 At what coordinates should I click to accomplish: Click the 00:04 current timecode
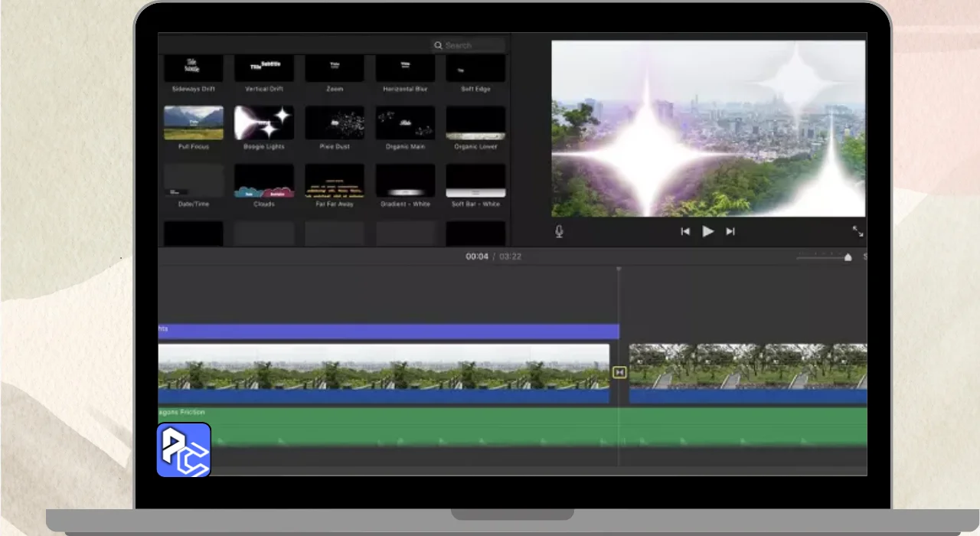(477, 257)
